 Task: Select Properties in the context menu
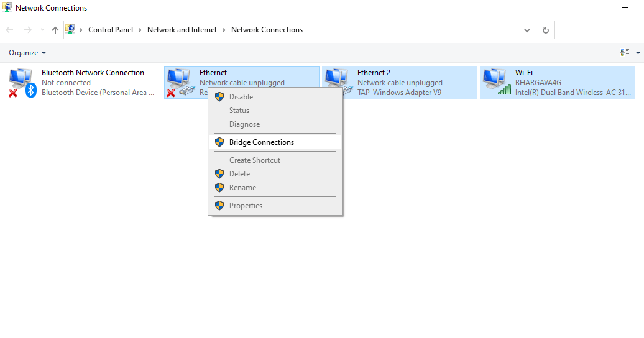pos(246,206)
